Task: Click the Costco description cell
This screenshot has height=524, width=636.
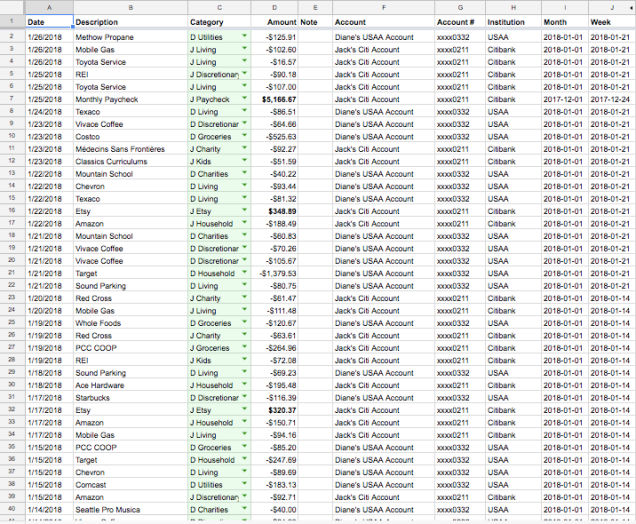Action: pyautogui.click(x=131, y=137)
